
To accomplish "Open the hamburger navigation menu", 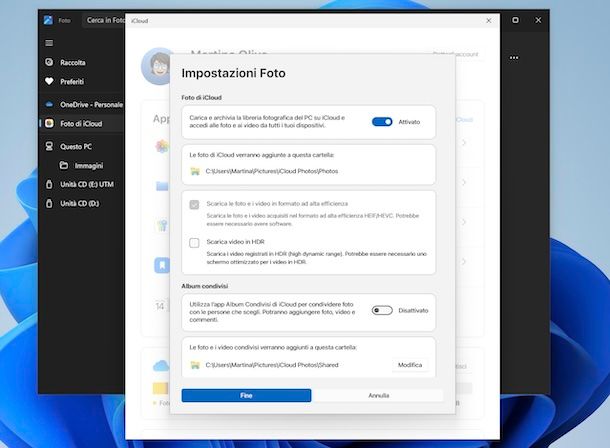I will (49, 43).
